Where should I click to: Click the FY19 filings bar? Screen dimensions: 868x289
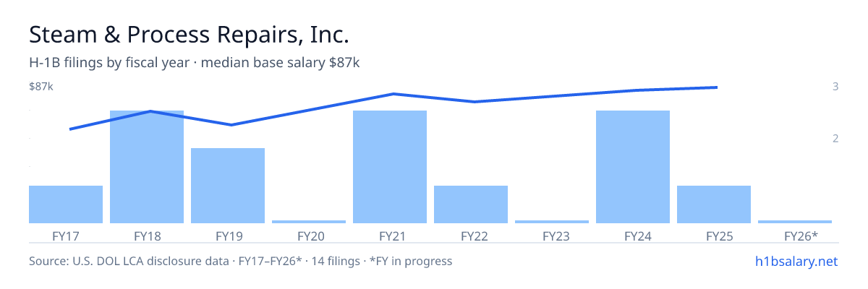(228, 186)
